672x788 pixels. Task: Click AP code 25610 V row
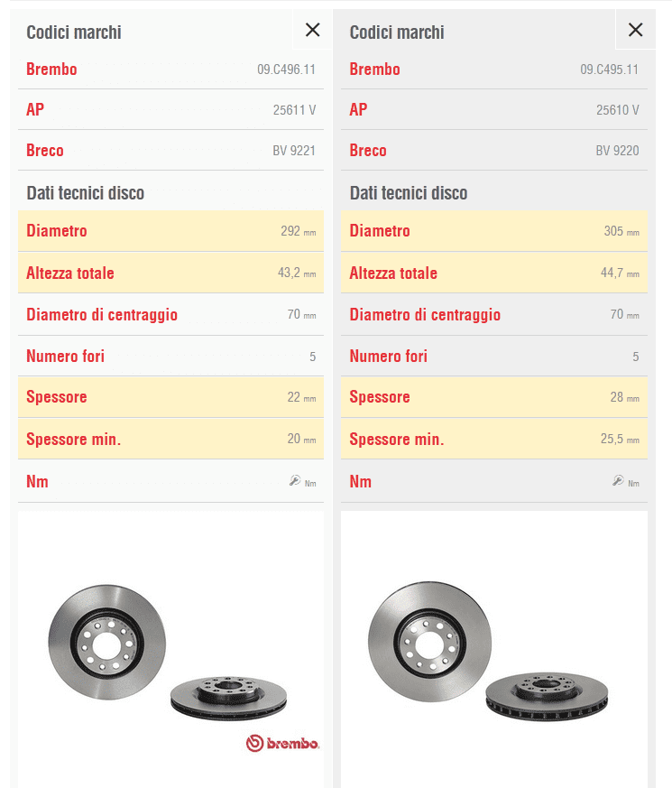pos(494,109)
